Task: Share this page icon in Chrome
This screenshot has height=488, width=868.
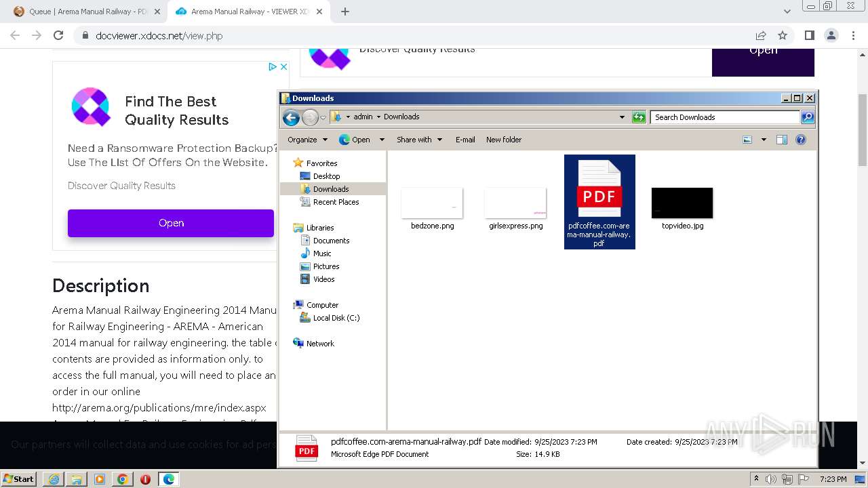Action: click(761, 35)
